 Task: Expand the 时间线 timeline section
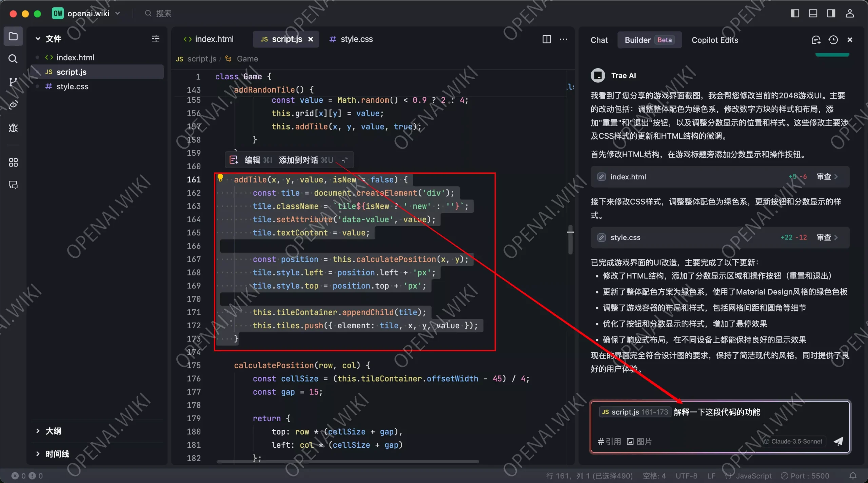(x=38, y=453)
